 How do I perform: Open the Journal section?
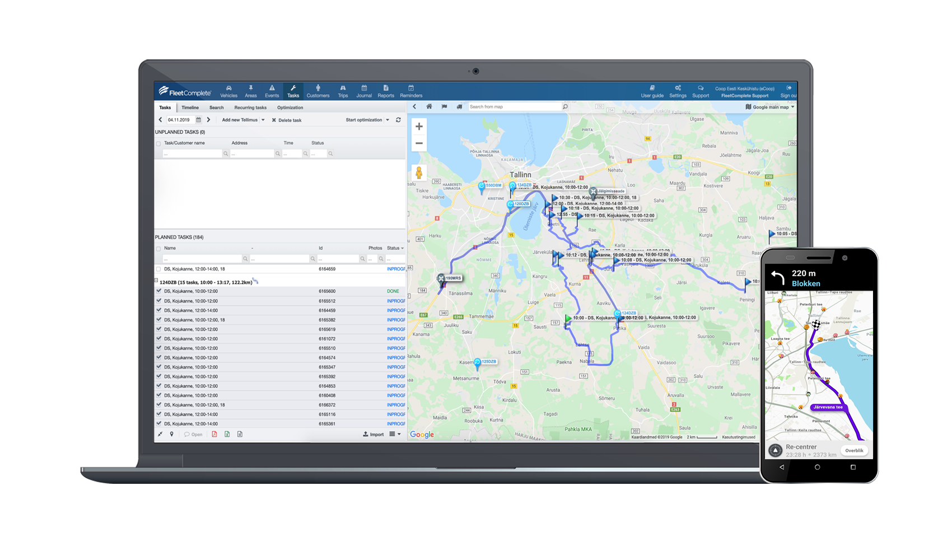pos(364,91)
